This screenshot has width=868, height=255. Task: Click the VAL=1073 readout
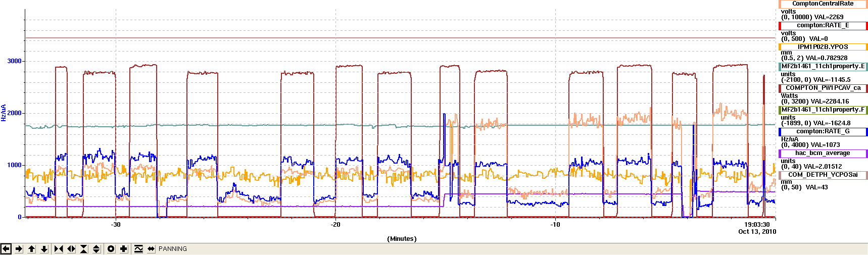826,145
